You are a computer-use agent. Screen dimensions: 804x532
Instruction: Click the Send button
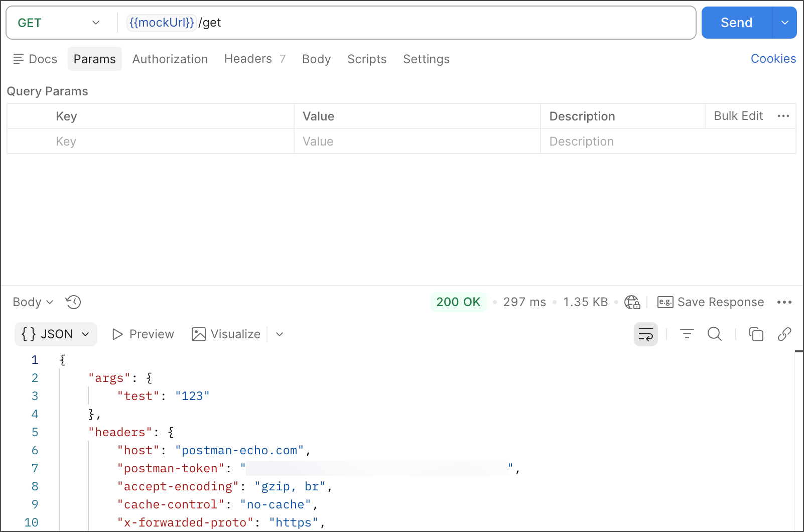(x=736, y=23)
